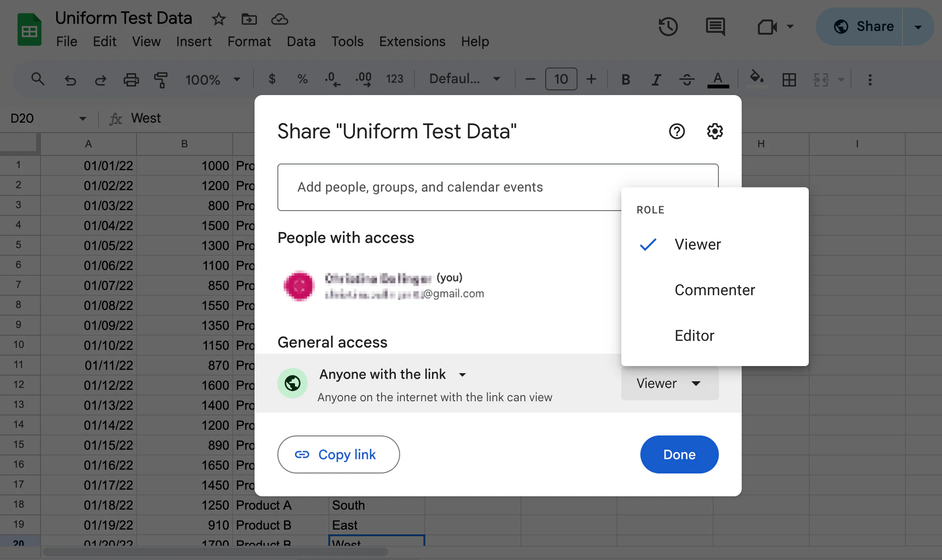Open the name box D20 dropdown
This screenshot has width=942, height=560.
pos(83,118)
